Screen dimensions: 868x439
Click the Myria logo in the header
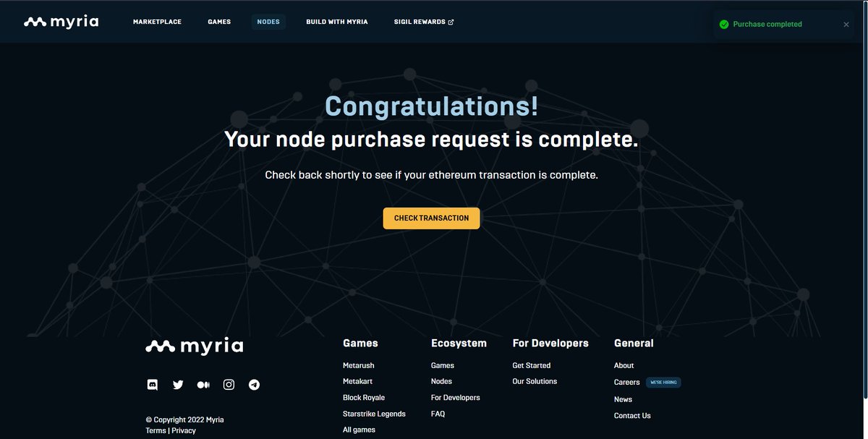click(x=61, y=22)
